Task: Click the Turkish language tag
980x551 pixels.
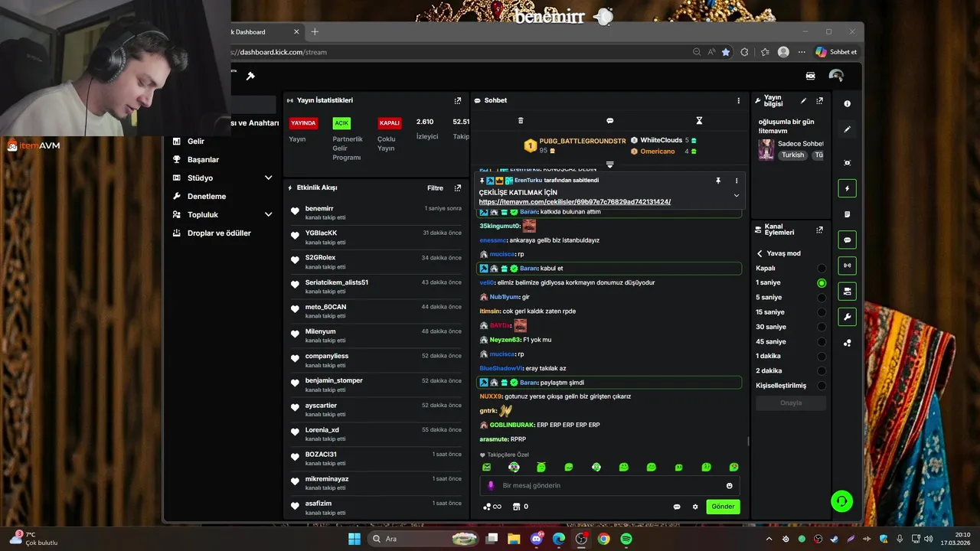Action: (792, 155)
